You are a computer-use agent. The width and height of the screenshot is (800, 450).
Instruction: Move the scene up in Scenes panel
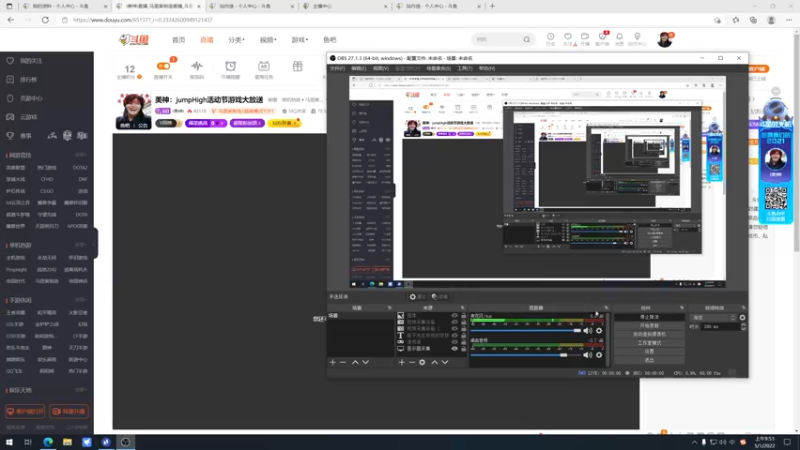click(355, 362)
